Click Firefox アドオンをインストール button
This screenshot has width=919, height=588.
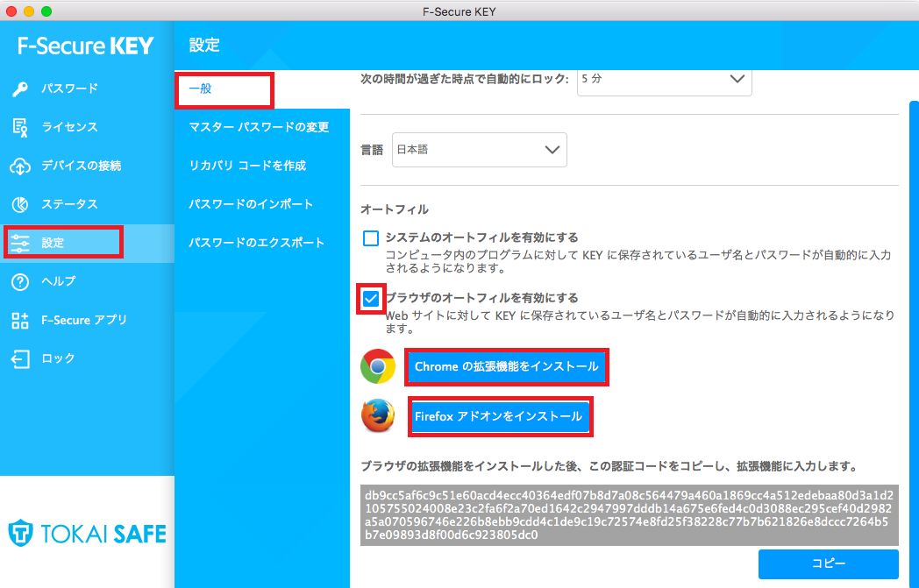coord(500,416)
